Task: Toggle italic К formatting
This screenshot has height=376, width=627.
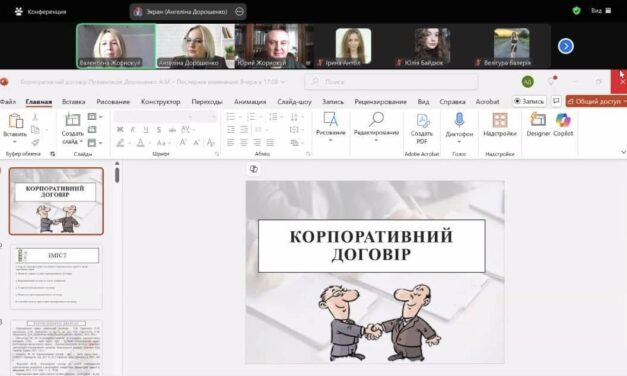Action: point(133,130)
